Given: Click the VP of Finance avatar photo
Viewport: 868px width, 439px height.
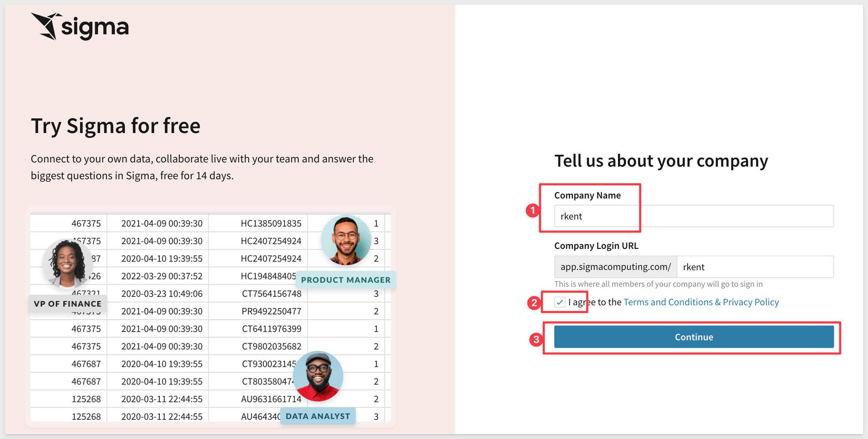Looking at the screenshot, I should click(x=67, y=263).
